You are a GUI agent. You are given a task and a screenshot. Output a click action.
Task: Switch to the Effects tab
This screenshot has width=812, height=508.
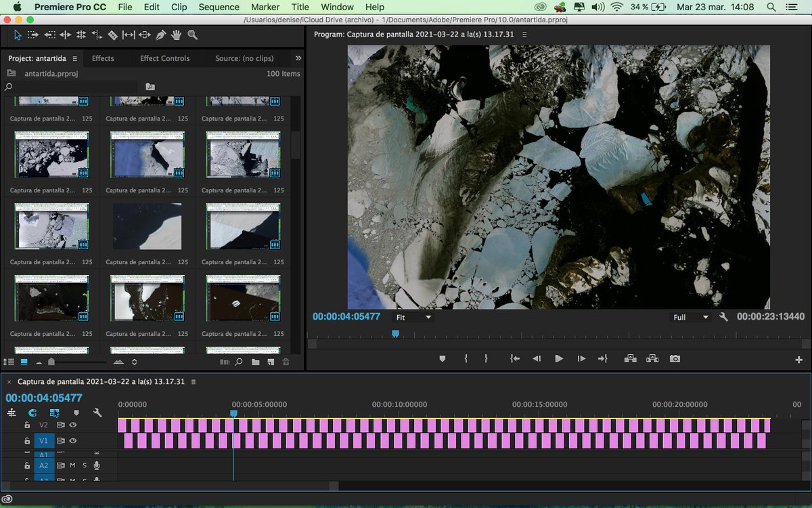(x=103, y=58)
